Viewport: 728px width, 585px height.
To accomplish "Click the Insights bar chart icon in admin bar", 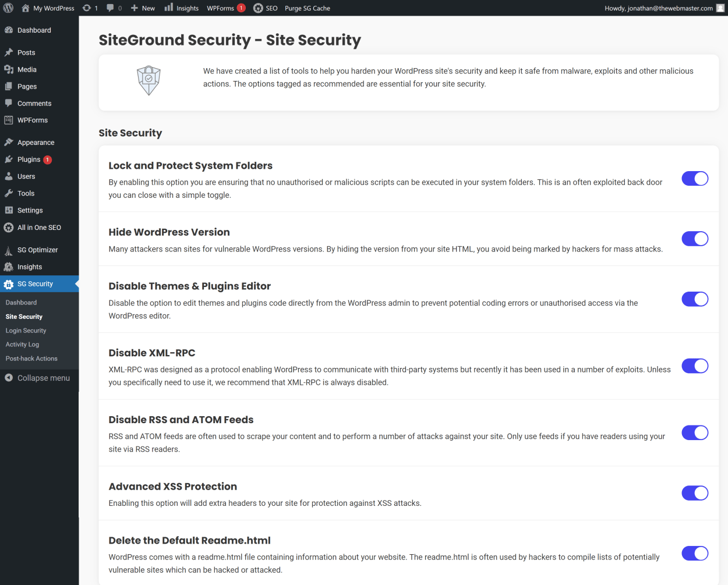I will [x=169, y=8].
